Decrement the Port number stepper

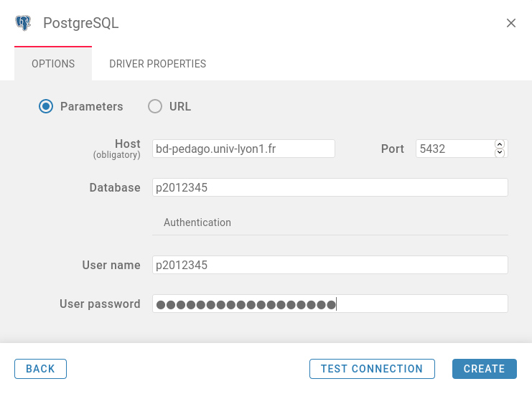point(500,152)
